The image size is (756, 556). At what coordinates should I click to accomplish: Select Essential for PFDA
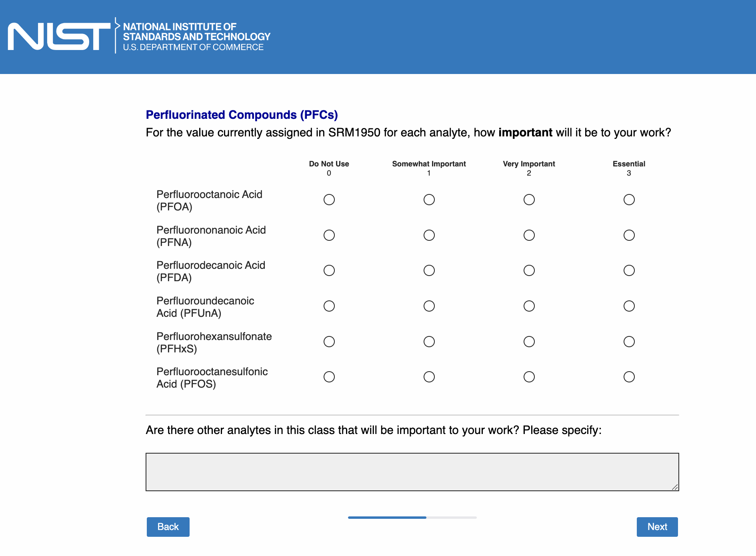tap(629, 270)
